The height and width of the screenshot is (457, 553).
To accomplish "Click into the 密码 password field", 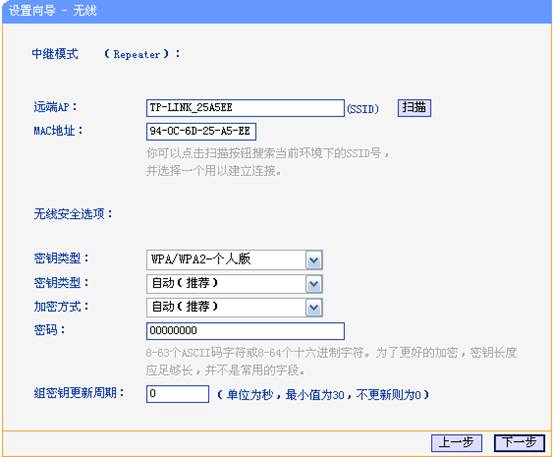I will tap(245, 331).
